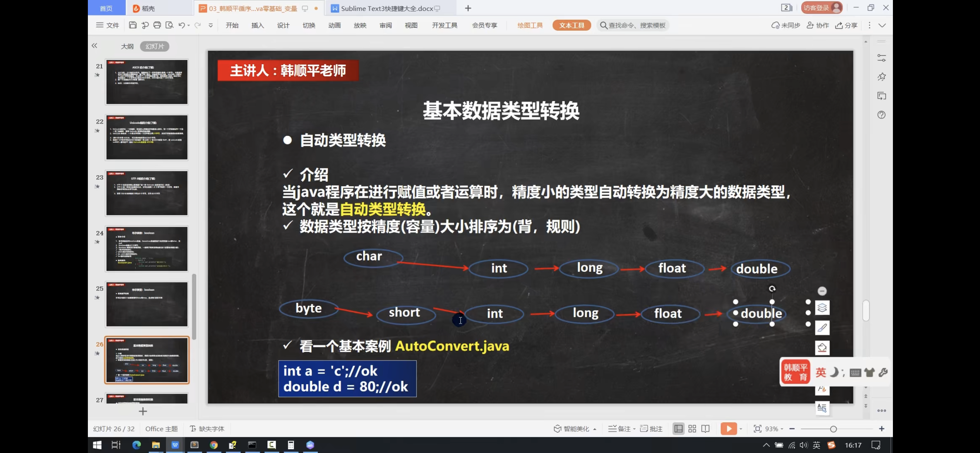Screen dimensions: 980x453
Task: Click the print icon in toolbar
Action: pyautogui.click(x=157, y=25)
